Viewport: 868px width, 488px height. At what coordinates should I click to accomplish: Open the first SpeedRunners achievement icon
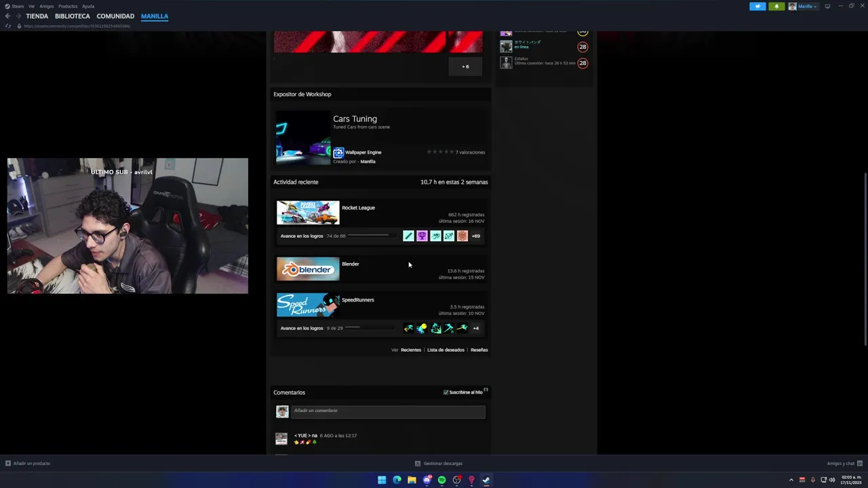(x=408, y=328)
